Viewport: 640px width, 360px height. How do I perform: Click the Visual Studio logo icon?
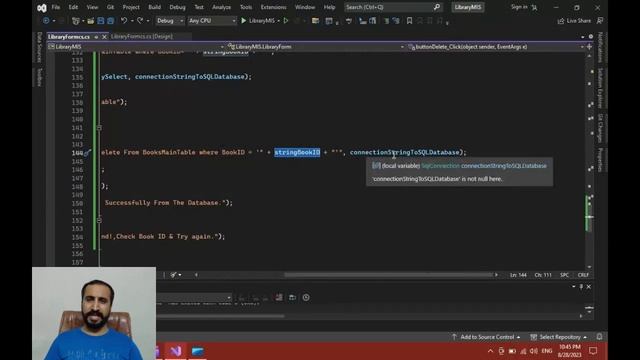[42, 7]
